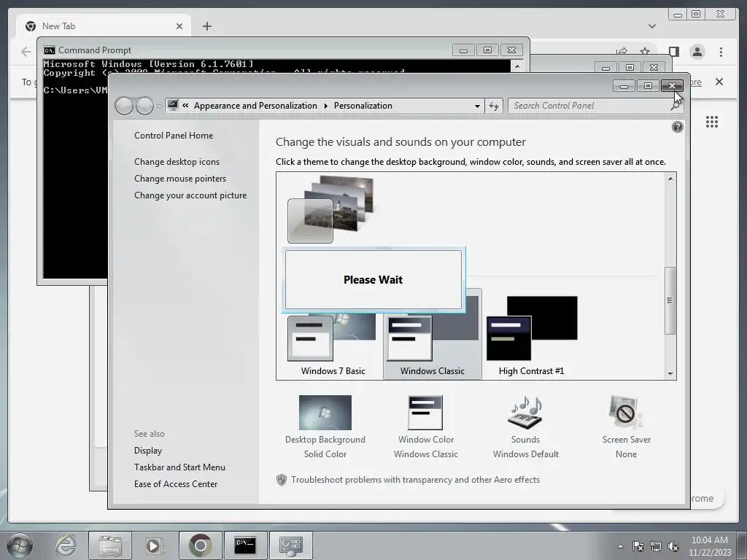The height and width of the screenshot is (560, 747).
Task: Click Chrome back arrow button
Action: point(26,52)
